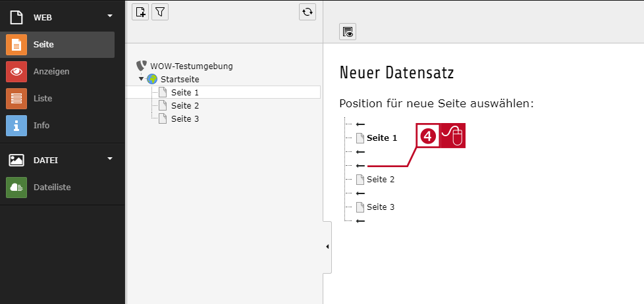Click the filter page tree icon

[x=160, y=12]
